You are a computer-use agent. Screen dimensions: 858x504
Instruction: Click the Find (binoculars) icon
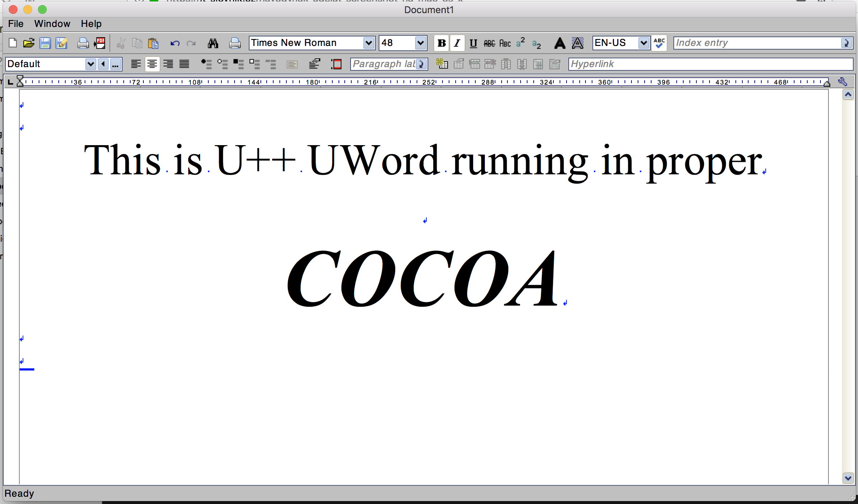[213, 43]
